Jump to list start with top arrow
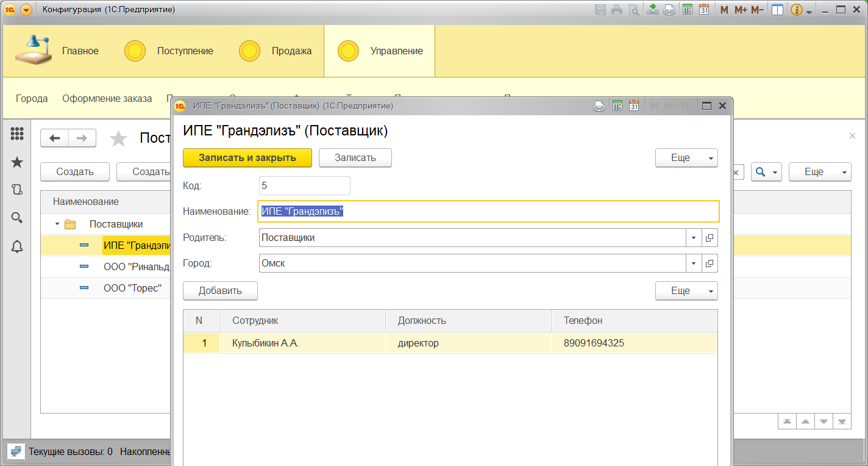The height and width of the screenshot is (466, 868). (787, 421)
